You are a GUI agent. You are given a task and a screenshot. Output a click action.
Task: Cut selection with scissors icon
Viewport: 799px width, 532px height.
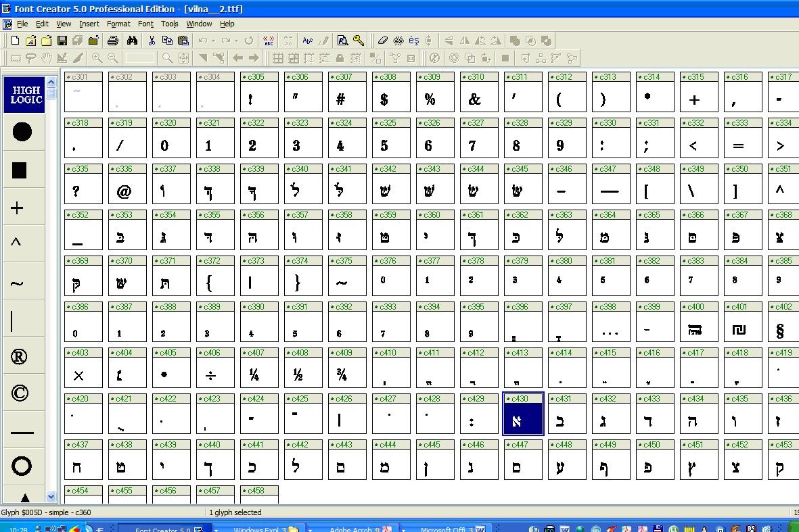click(152, 41)
